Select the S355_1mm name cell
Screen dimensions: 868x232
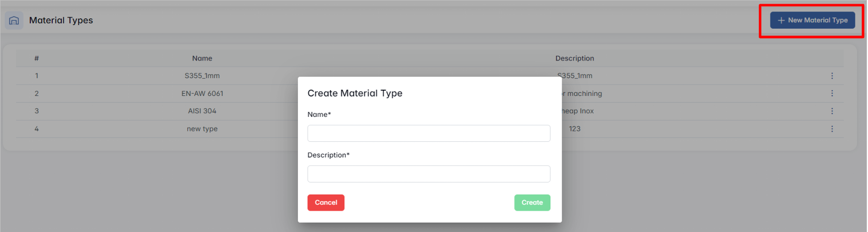(202, 76)
